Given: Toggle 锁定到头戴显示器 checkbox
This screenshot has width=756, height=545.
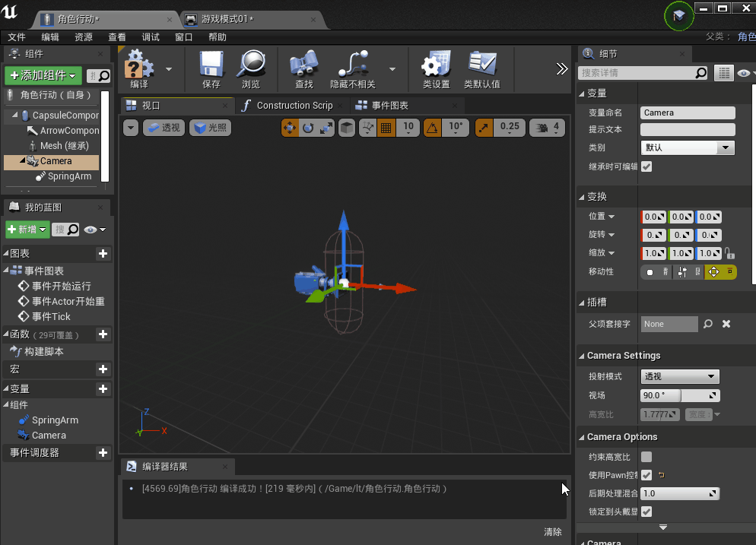Looking at the screenshot, I should tap(646, 512).
